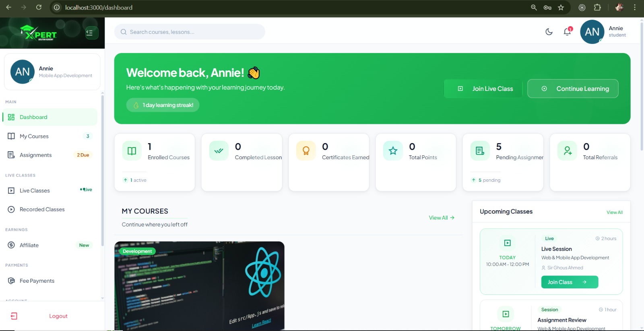
Task: Click the 1 active indicator on enrolled courses
Action: pos(135,180)
